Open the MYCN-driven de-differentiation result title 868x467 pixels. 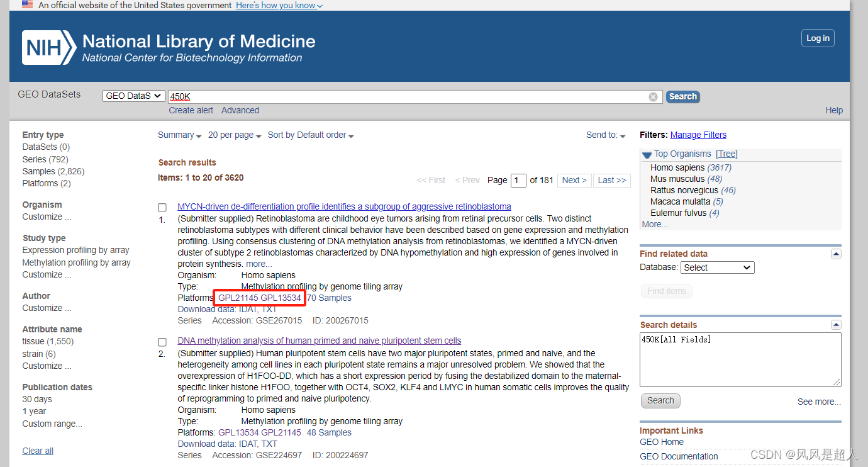(344, 206)
